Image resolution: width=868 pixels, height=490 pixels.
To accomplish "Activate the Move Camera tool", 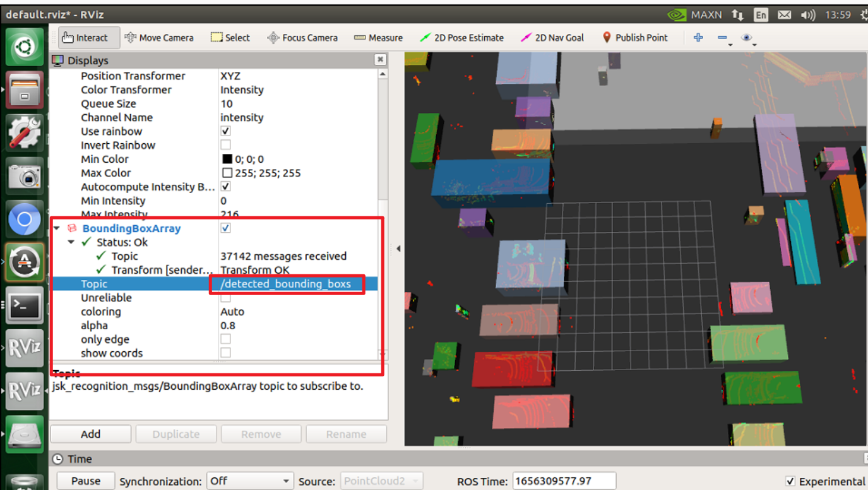I will 159,37.
